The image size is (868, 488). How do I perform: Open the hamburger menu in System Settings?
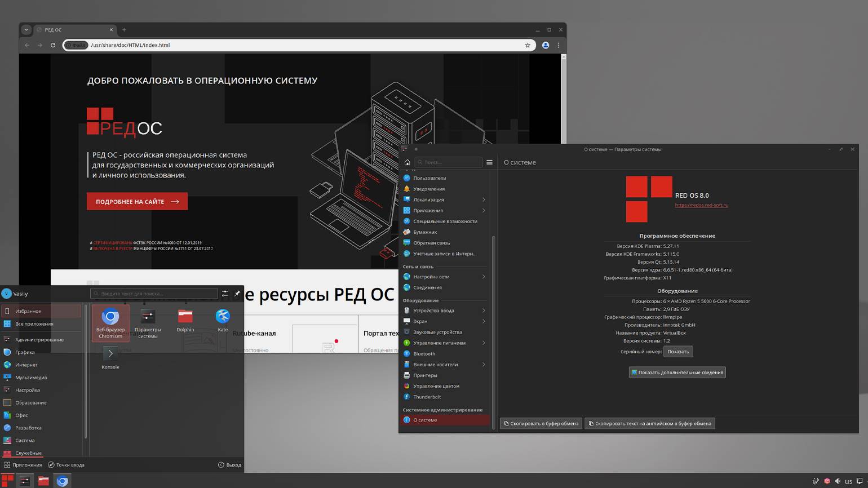(489, 162)
